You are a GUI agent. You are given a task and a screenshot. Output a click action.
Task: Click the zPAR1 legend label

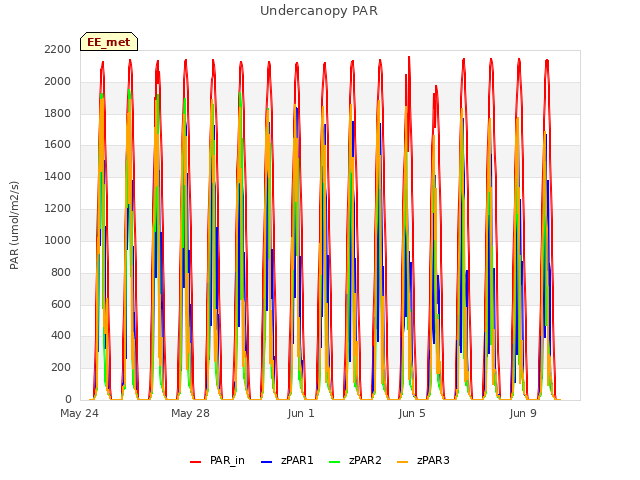[297, 460]
